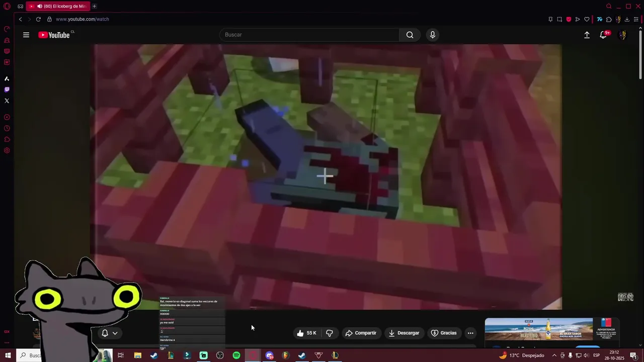The width and height of the screenshot is (644, 362).
Task: Open browsing history clock in sidebar
Action: tap(7, 128)
